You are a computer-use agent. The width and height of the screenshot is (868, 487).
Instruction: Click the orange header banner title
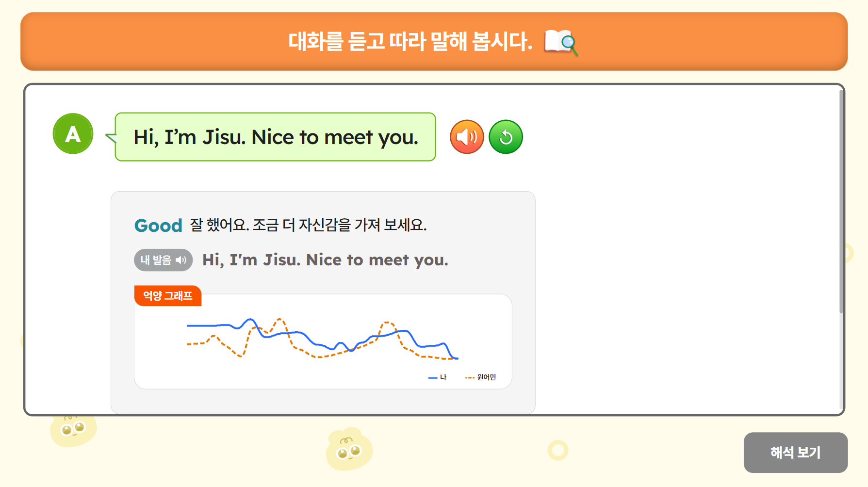[410, 41]
